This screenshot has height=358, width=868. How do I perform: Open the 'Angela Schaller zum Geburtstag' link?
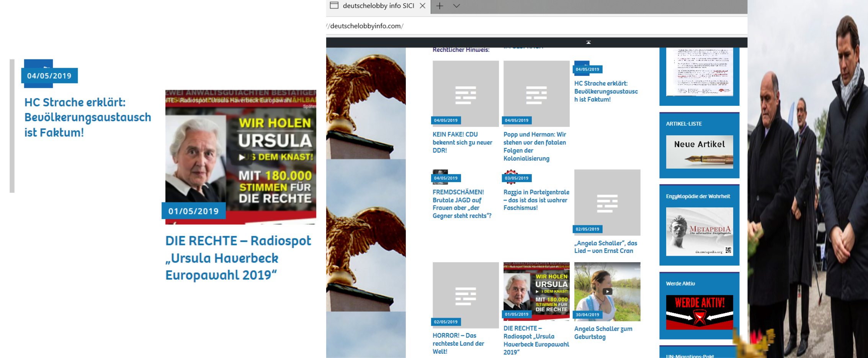pyautogui.click(x=603, y=333)
